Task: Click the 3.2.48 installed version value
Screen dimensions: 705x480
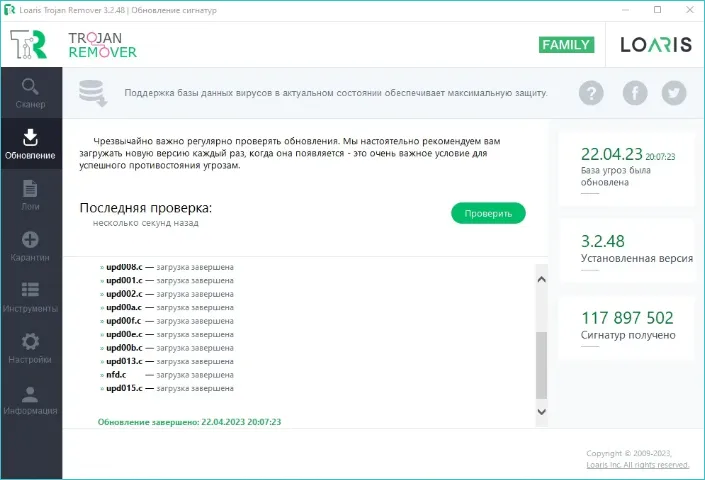Action: click(x=602, y=241)
